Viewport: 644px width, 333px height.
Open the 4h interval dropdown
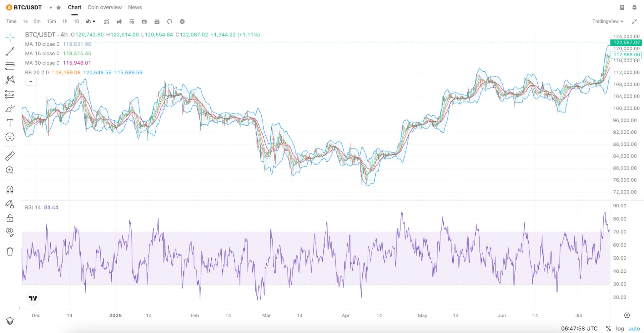pyautogui.click(x=90, y=21)
